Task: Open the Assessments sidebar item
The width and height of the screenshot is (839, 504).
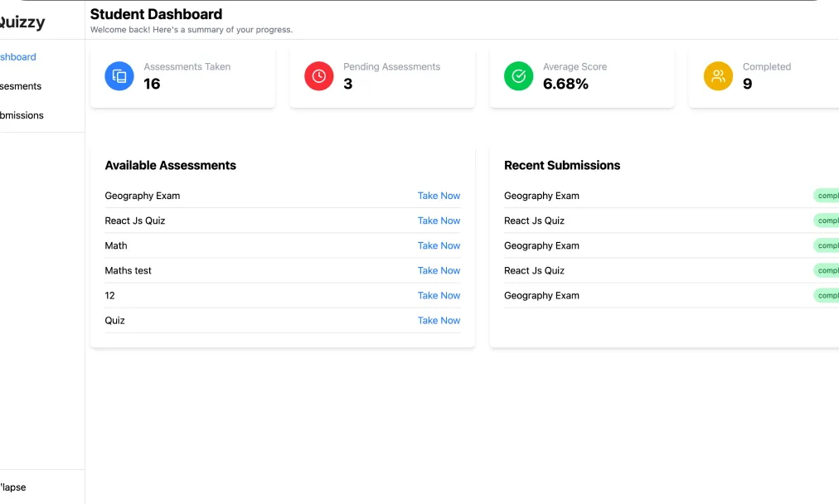Action: click(21, 86)
